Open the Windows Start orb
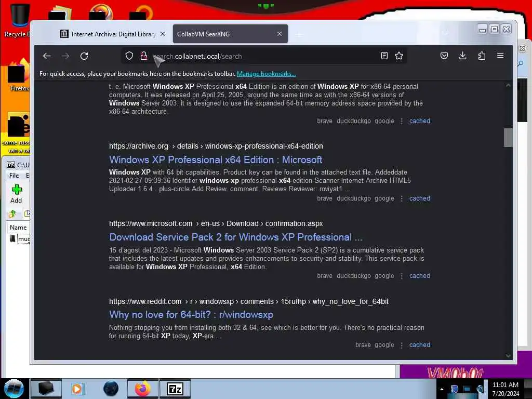 click(x=14, y=389)
